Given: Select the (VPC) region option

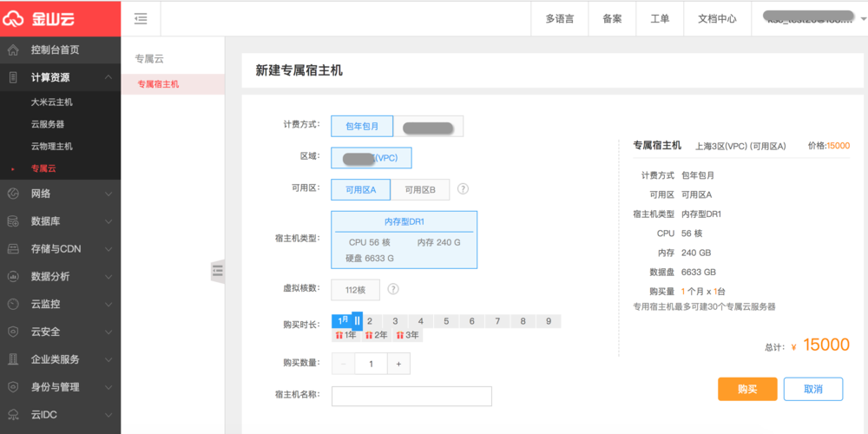Looking at the screenshot, I should click(x=372, y=158).
